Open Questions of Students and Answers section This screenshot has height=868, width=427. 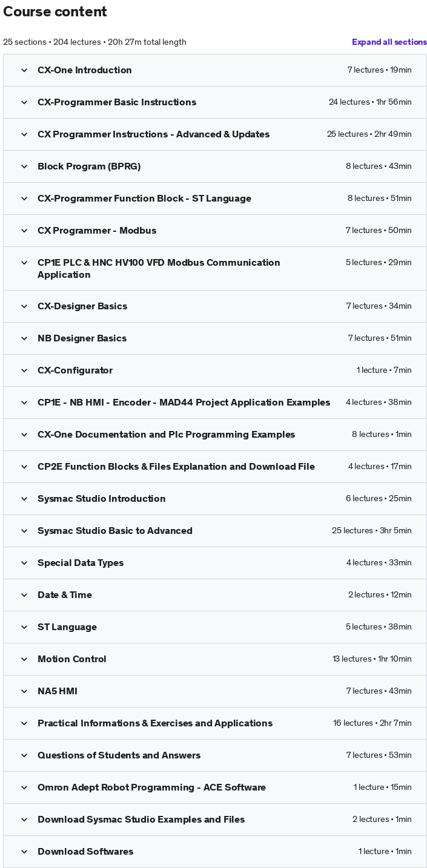(x=119, y=755)
